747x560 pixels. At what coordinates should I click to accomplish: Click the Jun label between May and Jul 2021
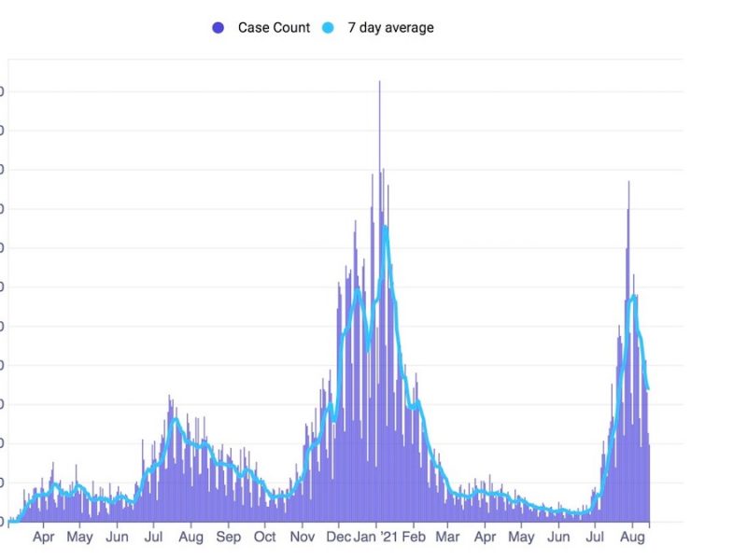(x=558, y=538)
